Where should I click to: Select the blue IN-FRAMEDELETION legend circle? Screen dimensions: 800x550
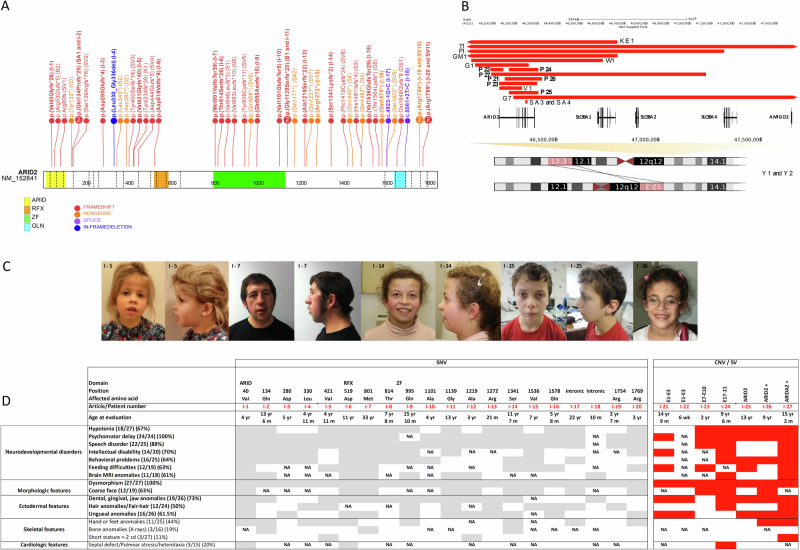[x=77, y=227]
